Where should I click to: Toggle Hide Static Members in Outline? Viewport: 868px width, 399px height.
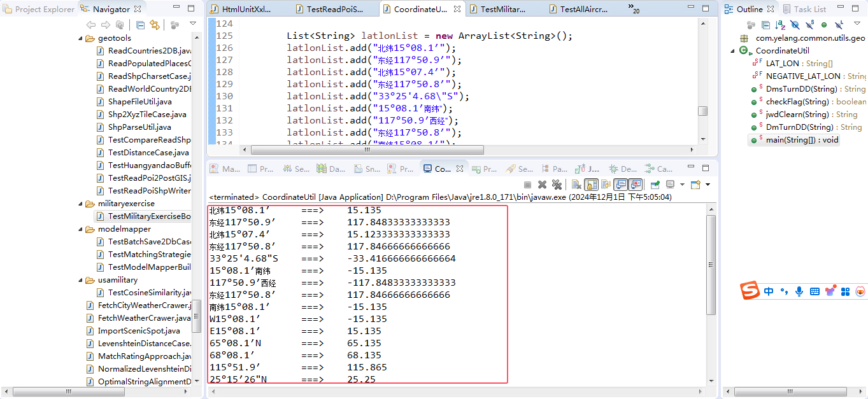click(809, 25)
